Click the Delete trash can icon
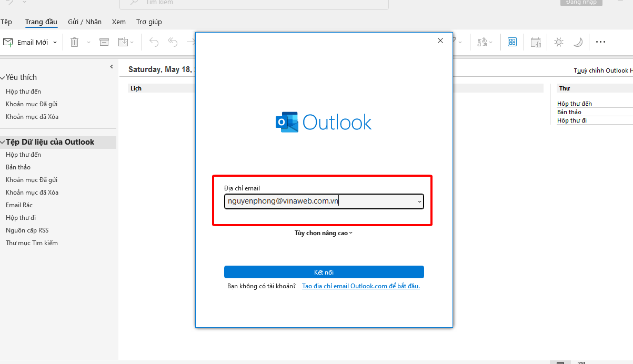Viewport: 633px width, 364px height. [x=74, y=42]
